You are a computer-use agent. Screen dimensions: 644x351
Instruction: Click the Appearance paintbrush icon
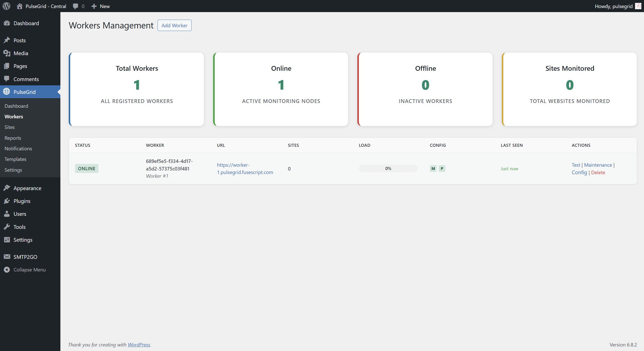tap(7, 188)
